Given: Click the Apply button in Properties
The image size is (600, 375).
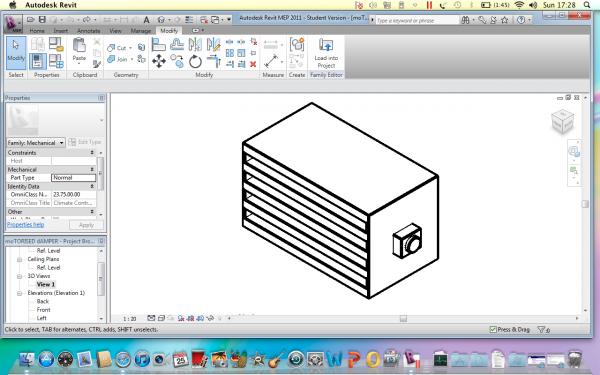Looking at the screenshot, I should [x=86, y=225].
